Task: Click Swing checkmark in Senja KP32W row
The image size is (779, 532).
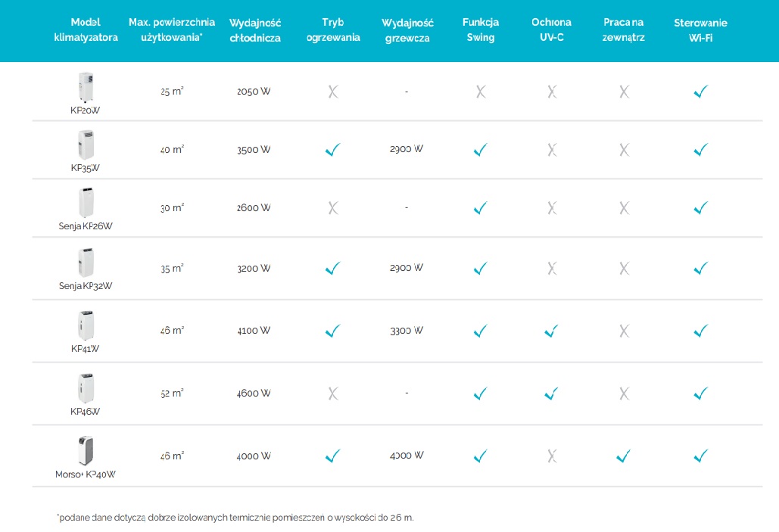Action: click(x=480, y=268)
